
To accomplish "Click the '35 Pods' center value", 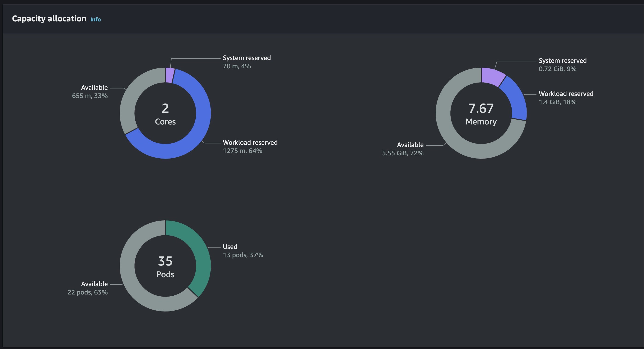I will click(165, 267).
